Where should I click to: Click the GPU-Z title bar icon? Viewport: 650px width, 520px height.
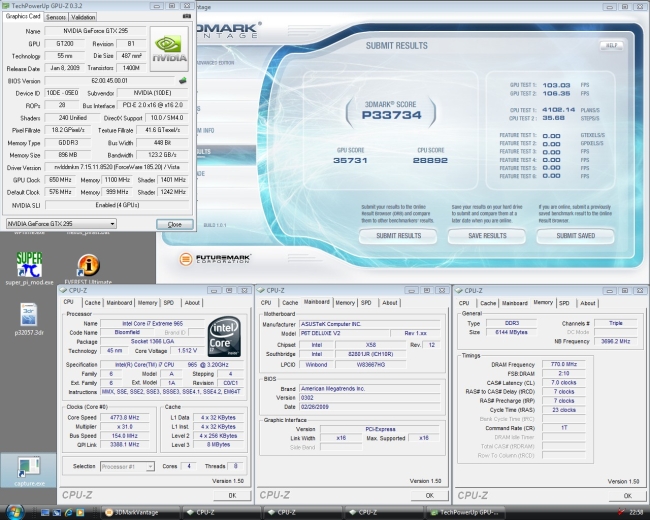click(6, 6)
